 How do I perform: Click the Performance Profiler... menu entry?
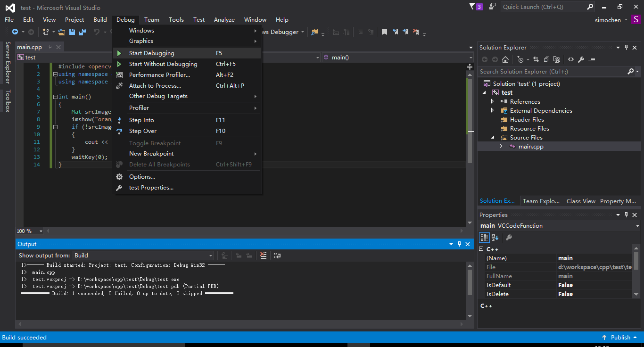[187, 75]
